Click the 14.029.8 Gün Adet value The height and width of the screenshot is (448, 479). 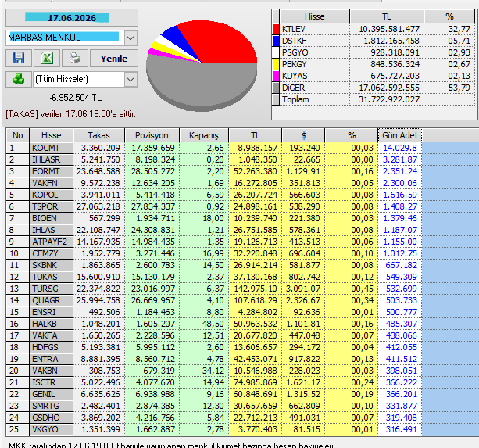(400, 148)
